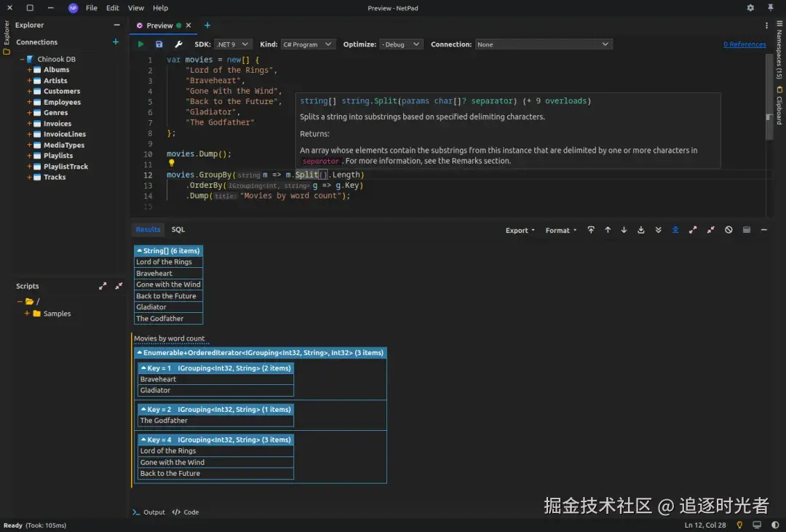Run the script with the green play button

140,44
